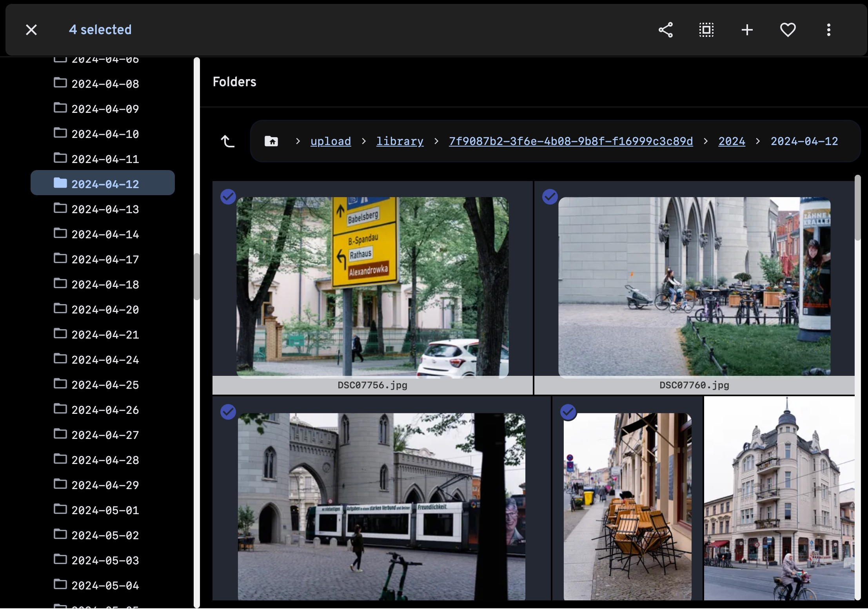Viewport: 868px width, 609px height.
Task: Click the home folder breadcrumb icon
Action: coord(271,141)
